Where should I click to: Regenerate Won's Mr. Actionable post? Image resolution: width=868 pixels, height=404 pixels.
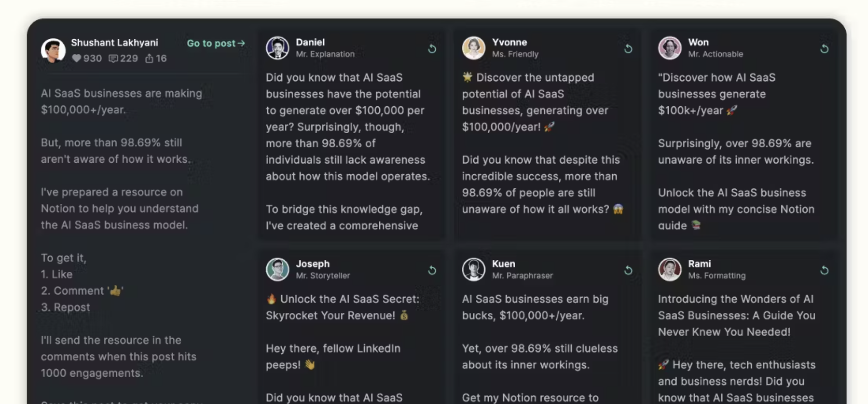(824, 48)
